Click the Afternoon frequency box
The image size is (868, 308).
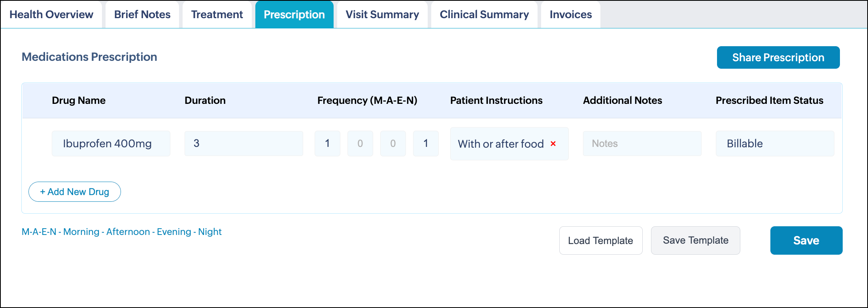(360, 144)
